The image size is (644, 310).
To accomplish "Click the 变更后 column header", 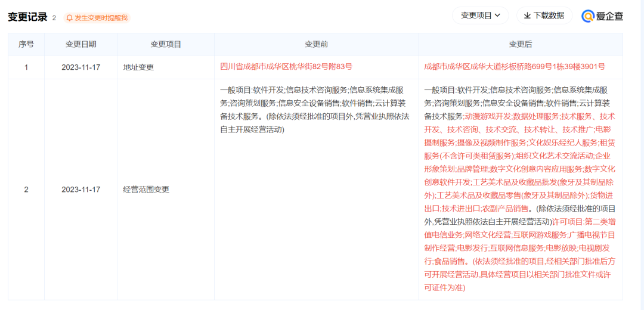I will [521, 44].
